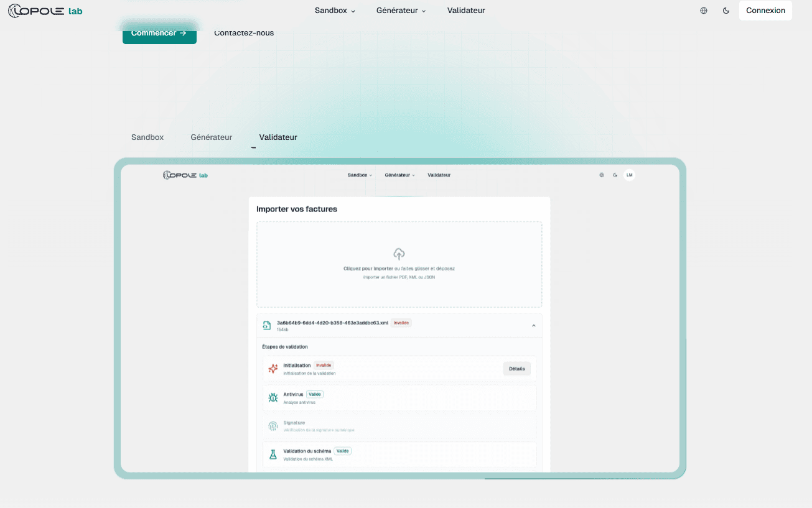Switch to the Sandbox tab above the preview
Image resolution: width=812 pixels, height=508 pixels.
pyautogui.click(x=147, y=137)
